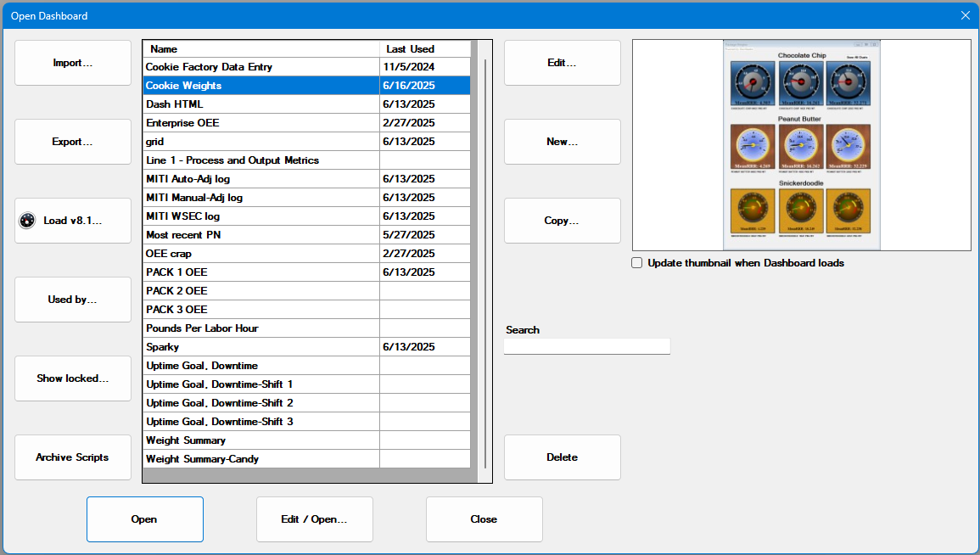Create a dashboard with New... button
This screenshot has height=555, width=980.
562,142
